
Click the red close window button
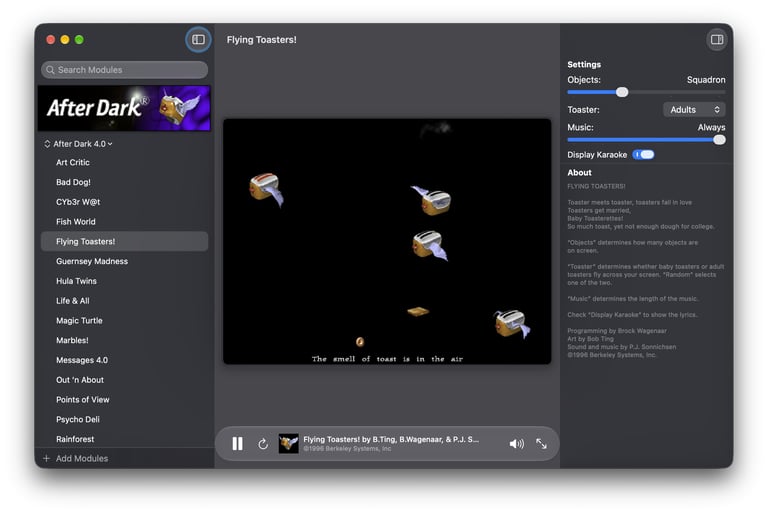(x=50, y=40)
